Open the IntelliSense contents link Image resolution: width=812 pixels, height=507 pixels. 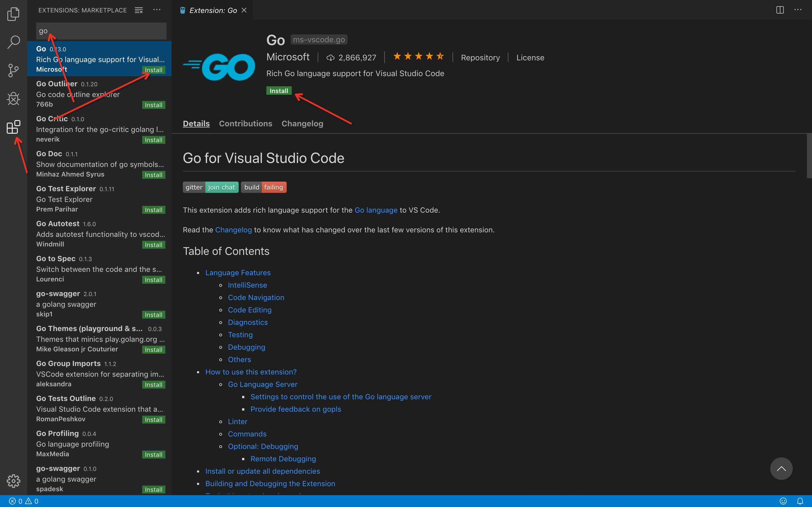pyautogui.click(x=247, y=285)
